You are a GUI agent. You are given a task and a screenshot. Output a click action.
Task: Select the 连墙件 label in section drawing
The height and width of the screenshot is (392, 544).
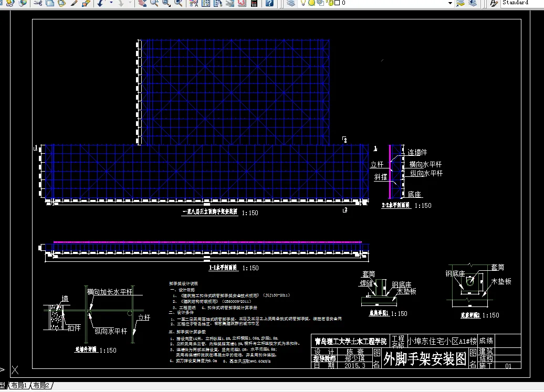(x=417, y=153)
